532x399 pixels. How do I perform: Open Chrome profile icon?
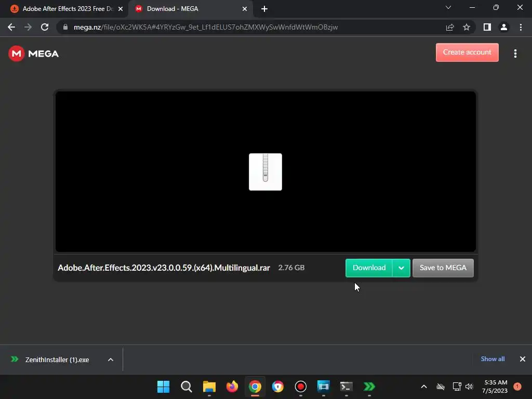[x=504, y=27]
